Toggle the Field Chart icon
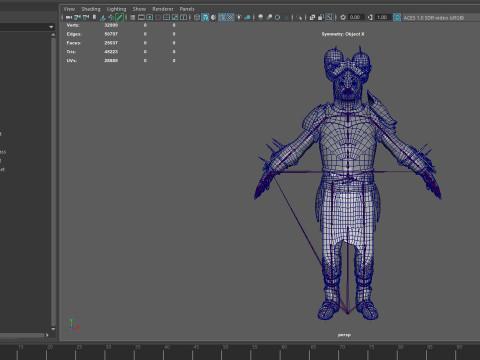Viewport: 480px width, 360px height. [x=166, y=17]
